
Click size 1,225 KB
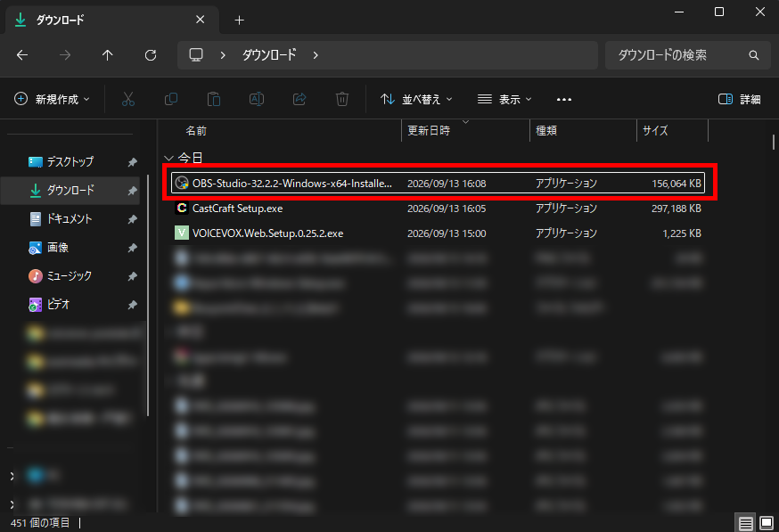point(682,233)
